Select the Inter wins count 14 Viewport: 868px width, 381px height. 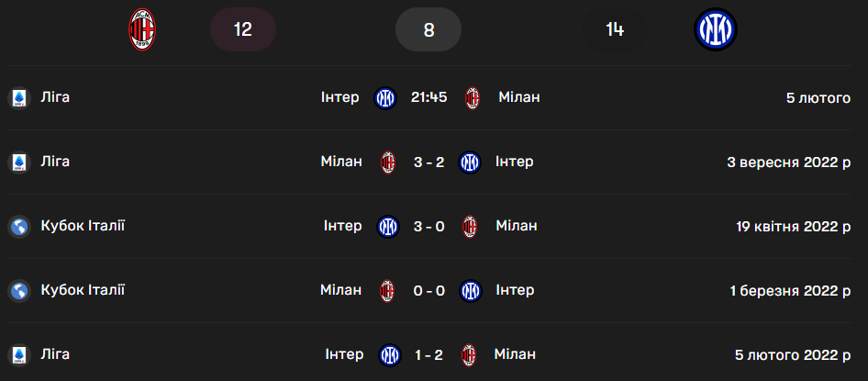click(615, 30)
